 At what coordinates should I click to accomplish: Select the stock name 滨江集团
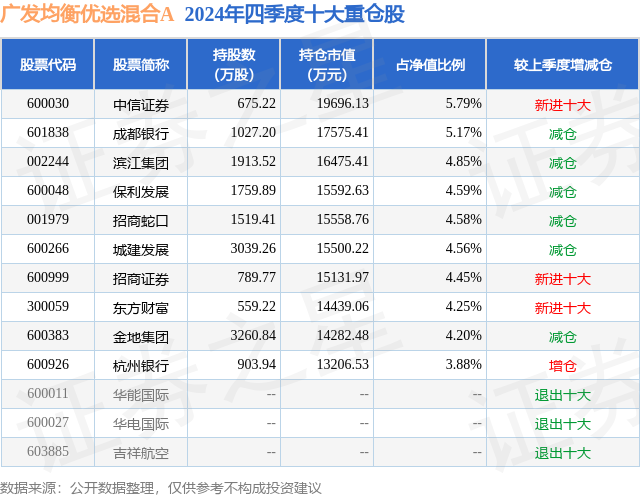(x=141, y=163)
